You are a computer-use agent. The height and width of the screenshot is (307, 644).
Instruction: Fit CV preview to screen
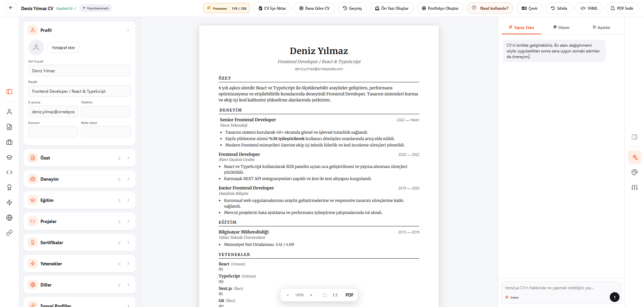(325, 295)
